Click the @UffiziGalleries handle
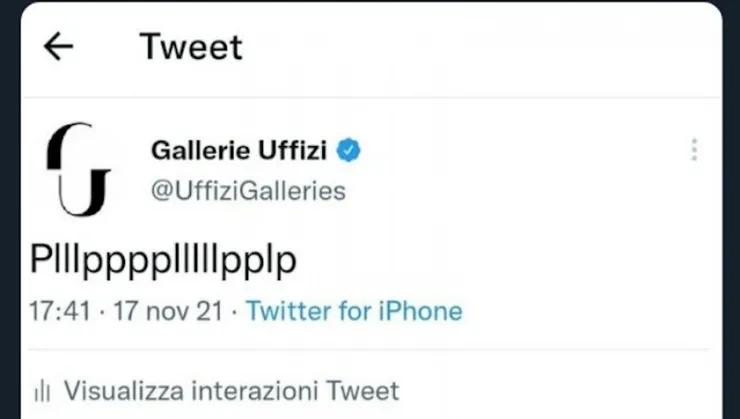The image size is (740, 419). click(248, 191)
